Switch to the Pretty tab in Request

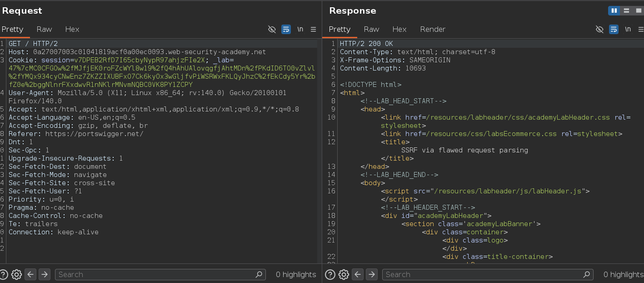click(12, 29)
